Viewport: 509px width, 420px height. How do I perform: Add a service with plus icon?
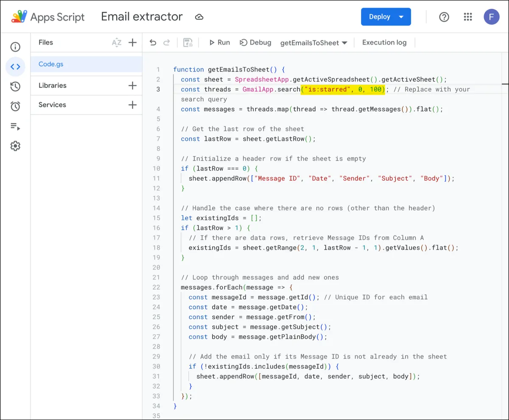pyautogui.click(x=133, y=105)
